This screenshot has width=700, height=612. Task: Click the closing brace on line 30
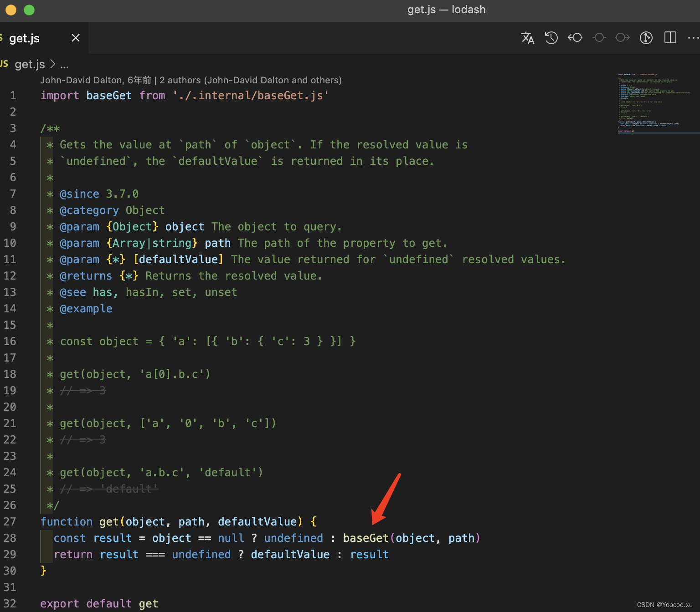(43, 571)
